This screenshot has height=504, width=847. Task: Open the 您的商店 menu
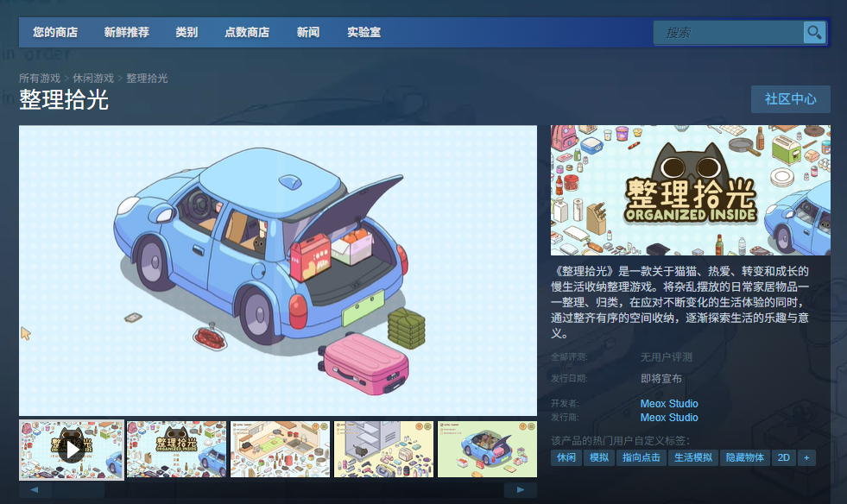(55, 33)
